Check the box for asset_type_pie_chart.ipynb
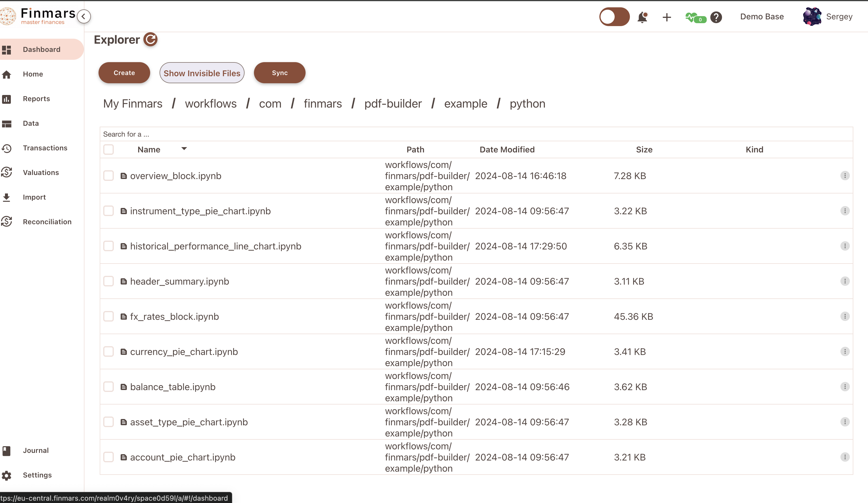This screenshot has width=868, height=503. [x=108, y=422]
